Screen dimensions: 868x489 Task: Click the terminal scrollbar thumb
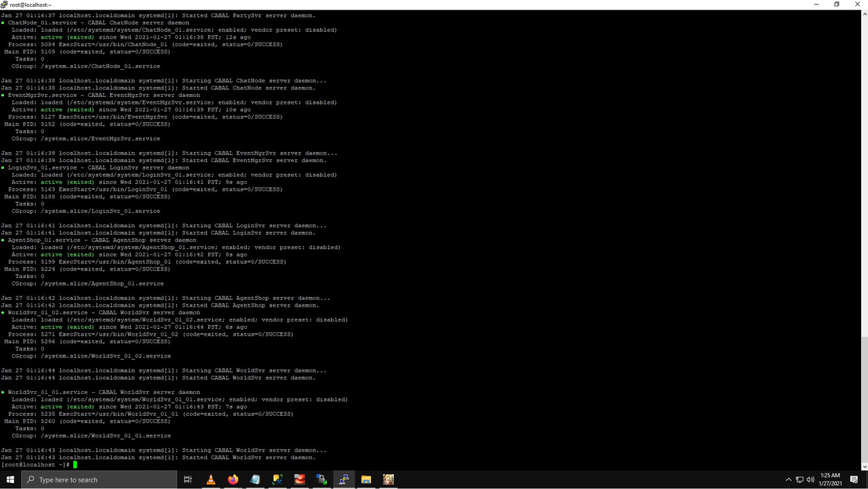(864, 400)
